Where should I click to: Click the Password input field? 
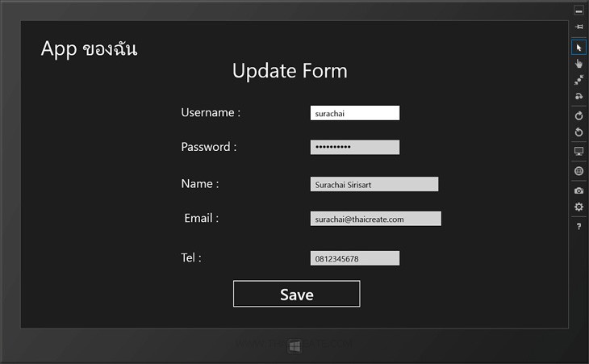click(354, 147)
